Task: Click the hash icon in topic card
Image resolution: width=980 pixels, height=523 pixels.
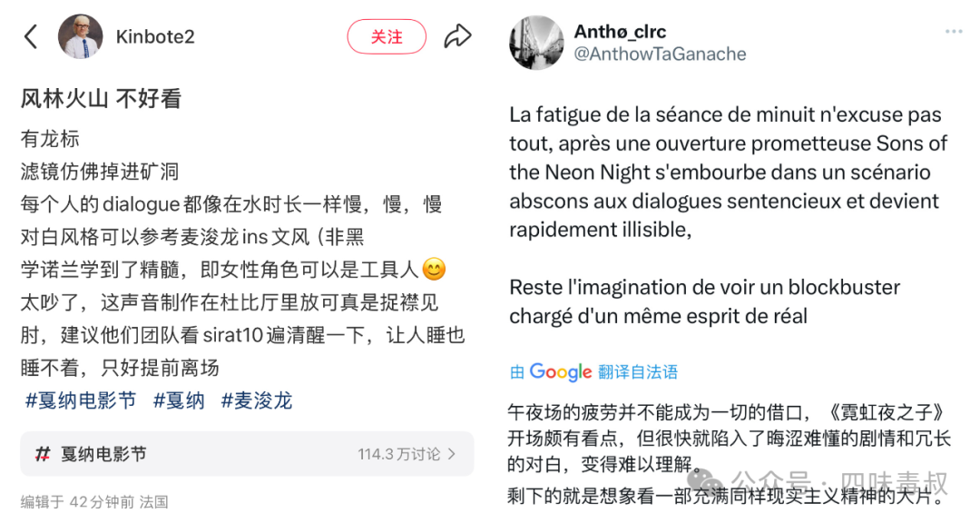Action: click(x=43, y=454)
